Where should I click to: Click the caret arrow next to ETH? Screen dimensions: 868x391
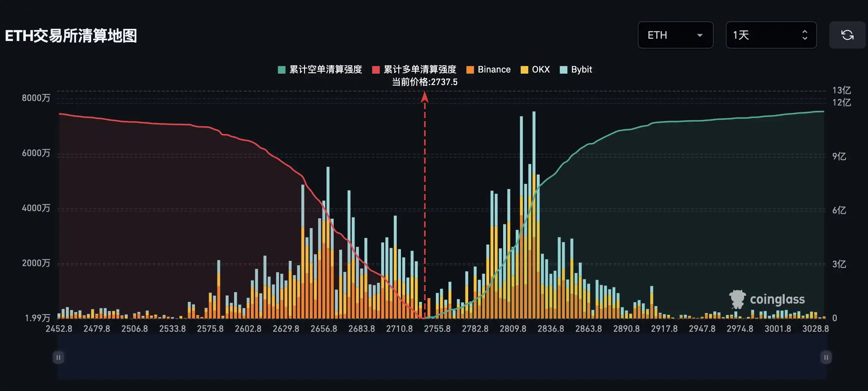700,35
